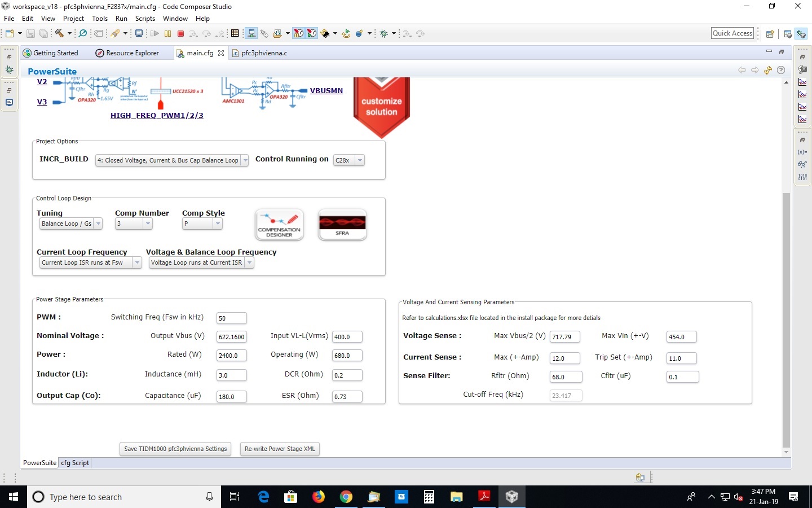The width and height of the screenshot is (812, 508).
Task: Open the Variables (x)= view icon
Action: coord(802,152)
